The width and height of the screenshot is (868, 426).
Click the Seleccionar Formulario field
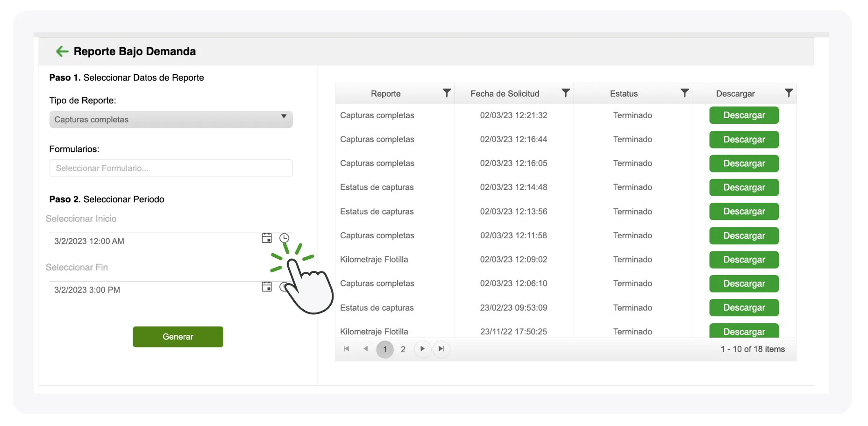171,168
